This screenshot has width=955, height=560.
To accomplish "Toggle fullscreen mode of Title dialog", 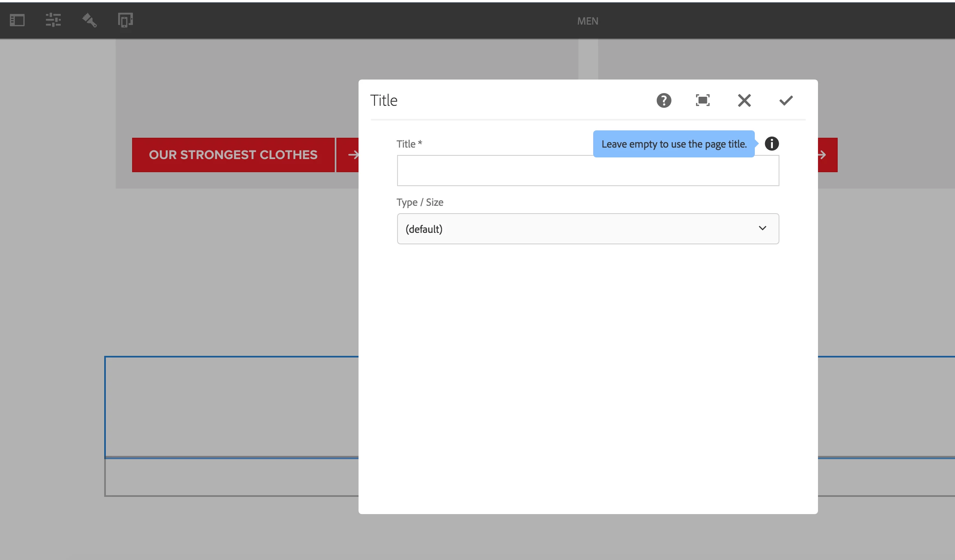I will [703, 100].
